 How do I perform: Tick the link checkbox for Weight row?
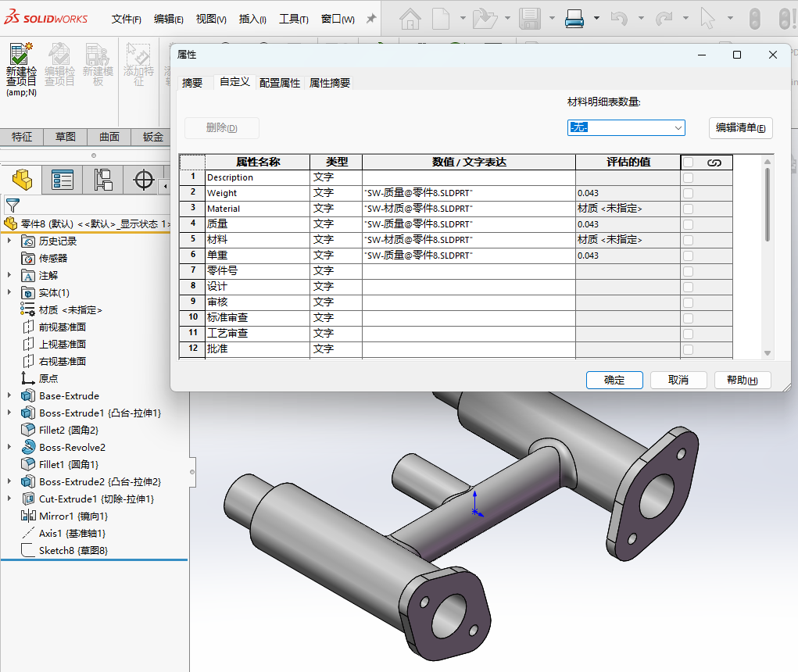click(688, 193)
